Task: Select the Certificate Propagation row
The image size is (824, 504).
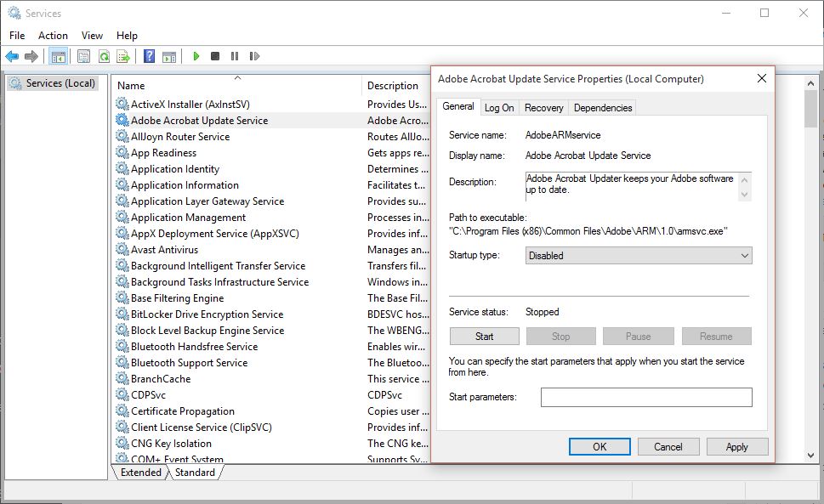Action: point(271,411)
